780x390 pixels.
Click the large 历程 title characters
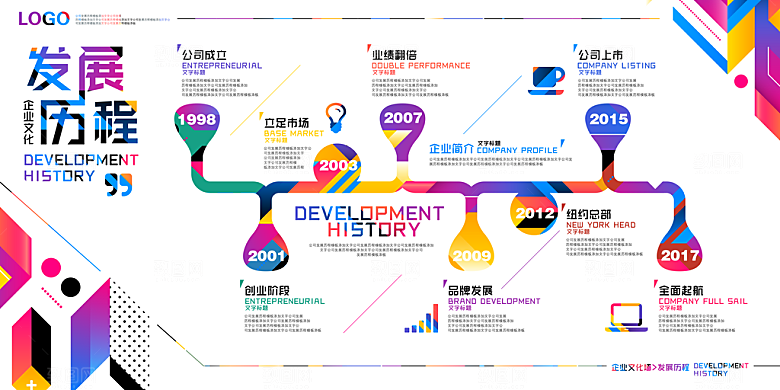(x=90, y=122)
